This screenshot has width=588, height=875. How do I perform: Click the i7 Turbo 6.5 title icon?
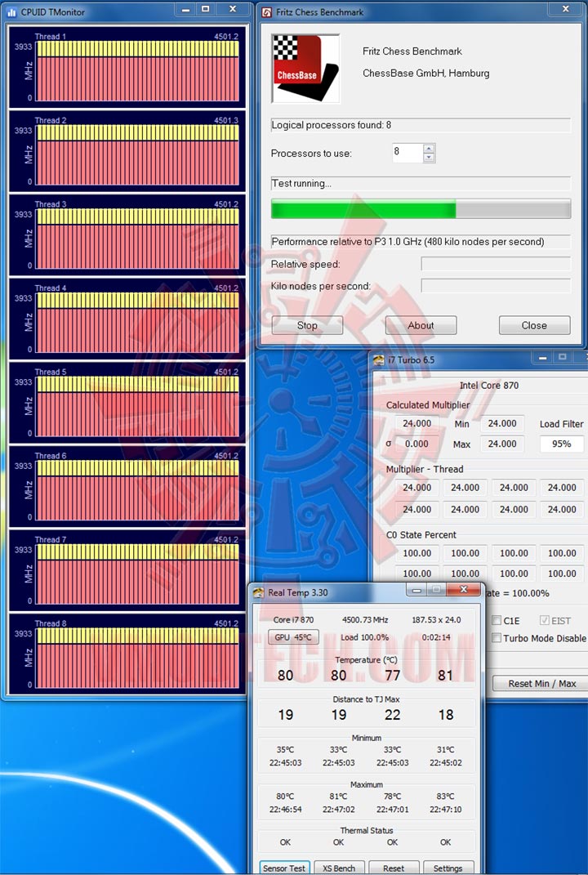(x=379, y=360)
